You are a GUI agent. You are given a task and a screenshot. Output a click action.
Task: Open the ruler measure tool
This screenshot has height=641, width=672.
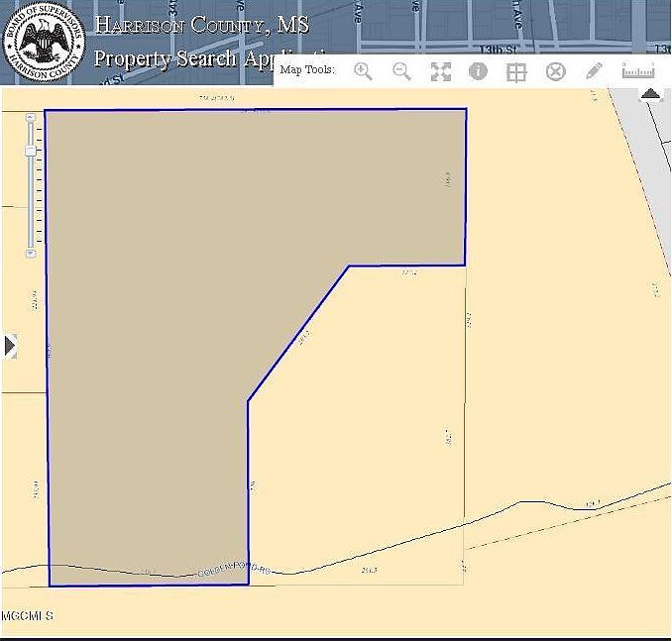tap(638, 70)
